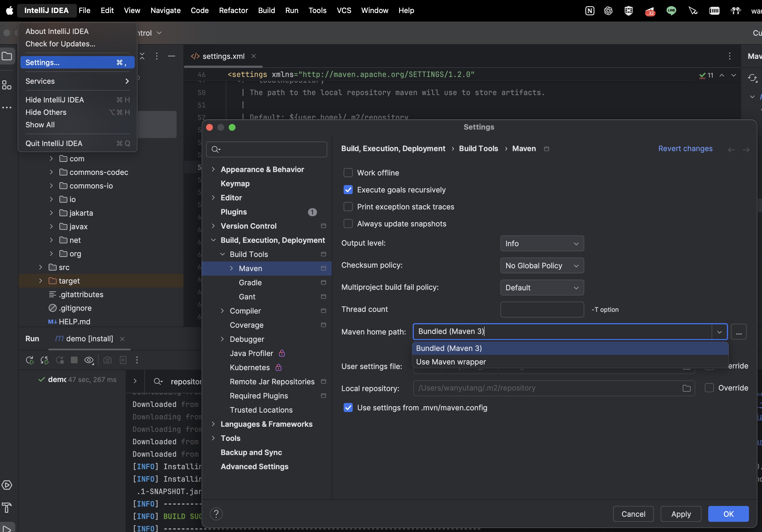This screenshot has width=762, height=532.
Task: Minimize the project panel with dash icon
Action: (172, 56)
